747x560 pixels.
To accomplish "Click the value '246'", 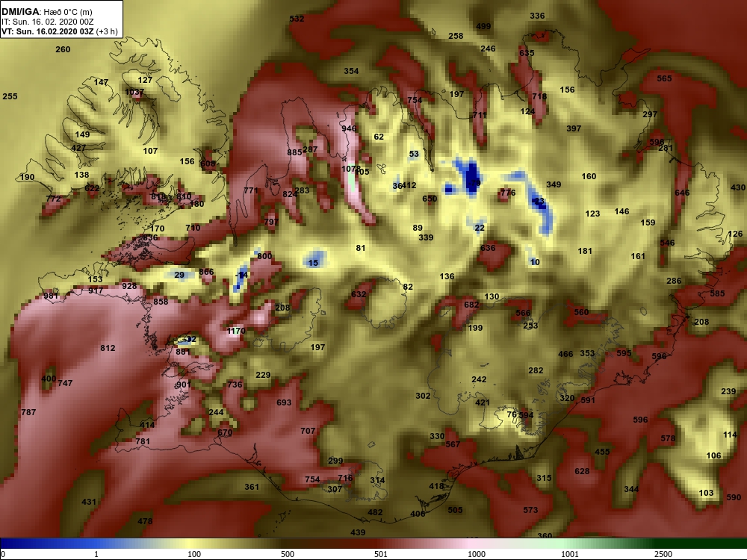I will pyautogui.click(x=488, y=49).
